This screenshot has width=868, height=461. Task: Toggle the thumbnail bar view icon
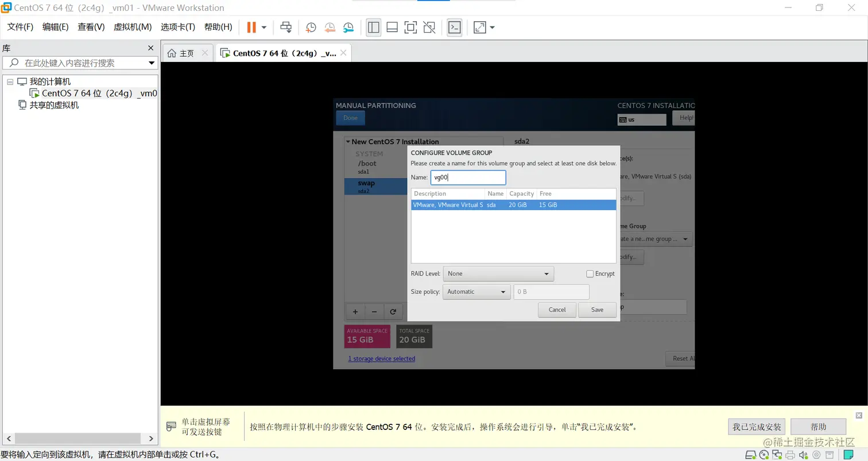[x=392, y=27]
